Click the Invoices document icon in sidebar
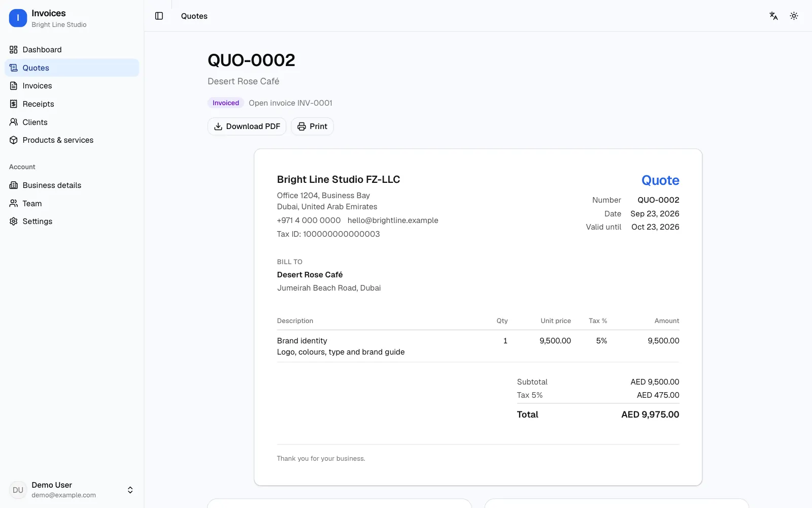 click(x=14, y=86)
